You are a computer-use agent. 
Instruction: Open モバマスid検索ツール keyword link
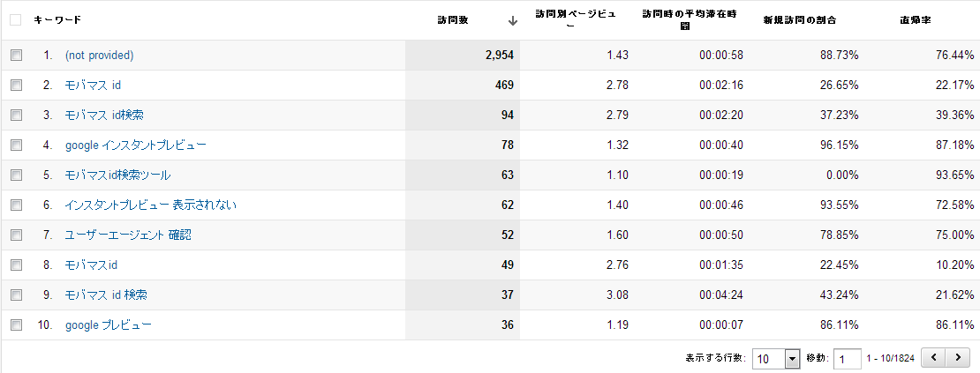(x=117, y=175)
